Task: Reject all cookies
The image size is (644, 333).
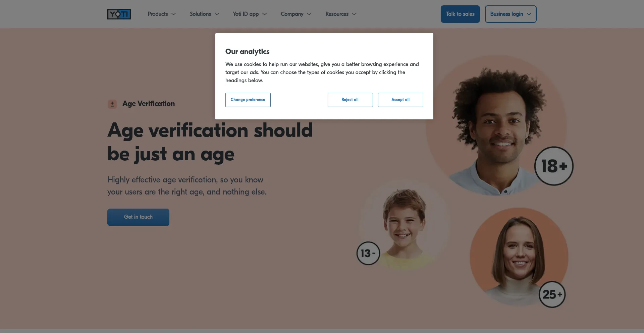Action: (350, 100)
